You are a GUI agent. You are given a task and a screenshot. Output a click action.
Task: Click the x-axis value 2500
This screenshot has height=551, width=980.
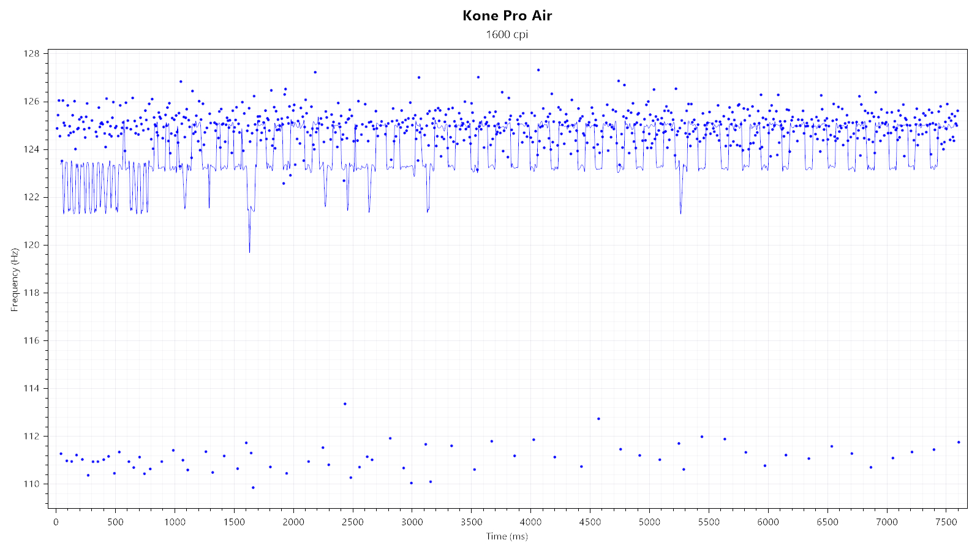[353, 522]
